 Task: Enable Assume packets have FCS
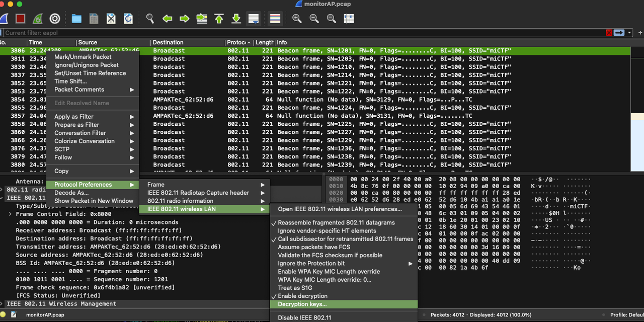point(314,247)
